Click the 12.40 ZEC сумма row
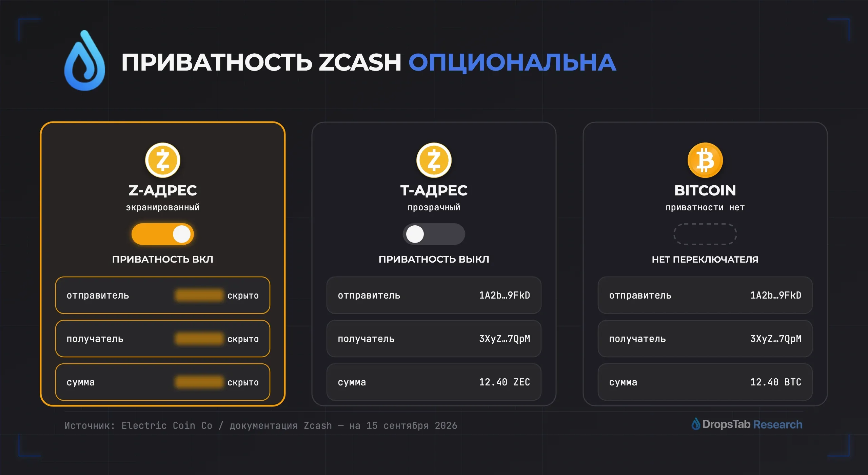This screenshot has width=868, height=475. pos(434,382)
